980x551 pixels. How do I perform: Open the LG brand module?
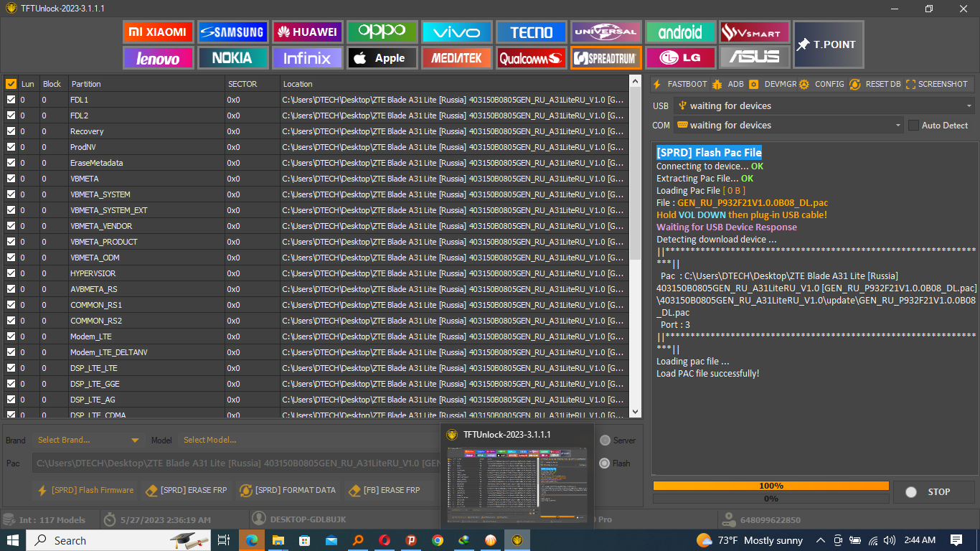(x=680, y=58)
